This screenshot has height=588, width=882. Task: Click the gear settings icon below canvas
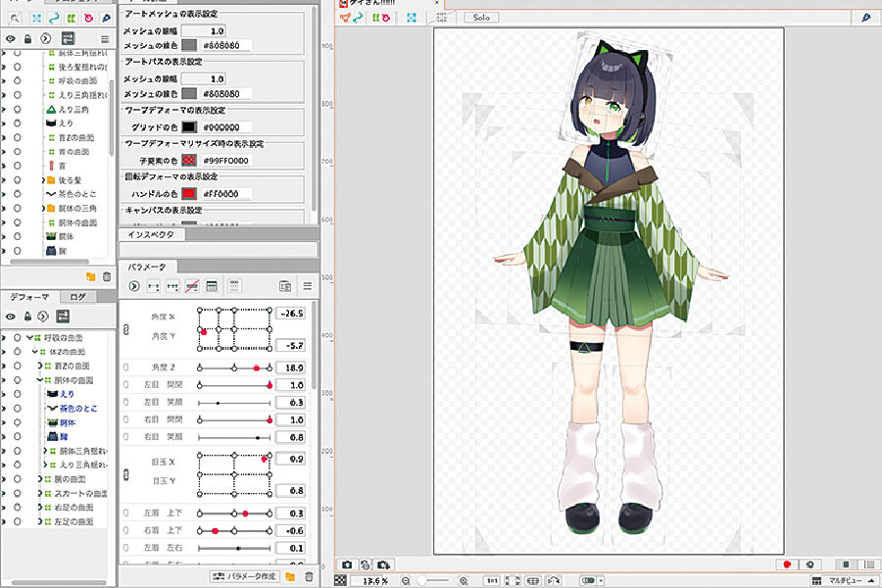[809, 564]
